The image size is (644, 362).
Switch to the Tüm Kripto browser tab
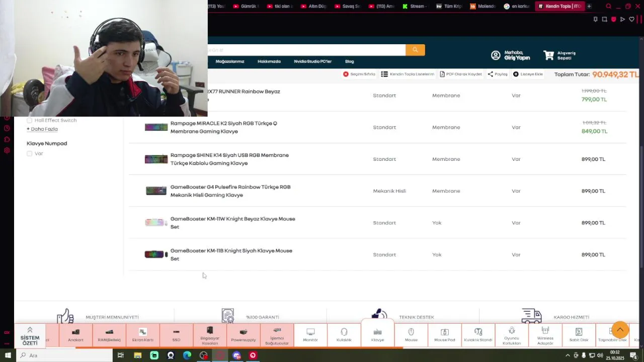click(x=449, y=7)
